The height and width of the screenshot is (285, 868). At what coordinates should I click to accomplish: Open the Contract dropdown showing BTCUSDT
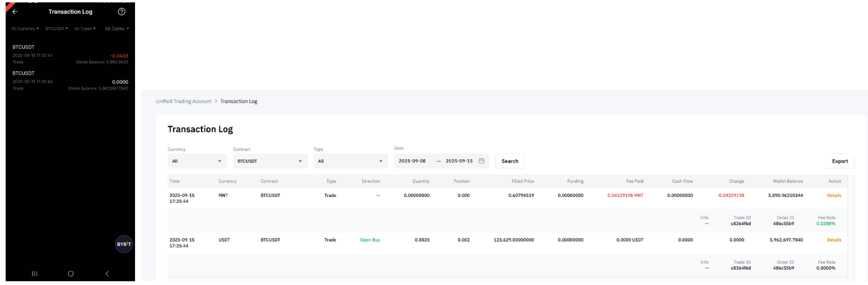point(270,161)
